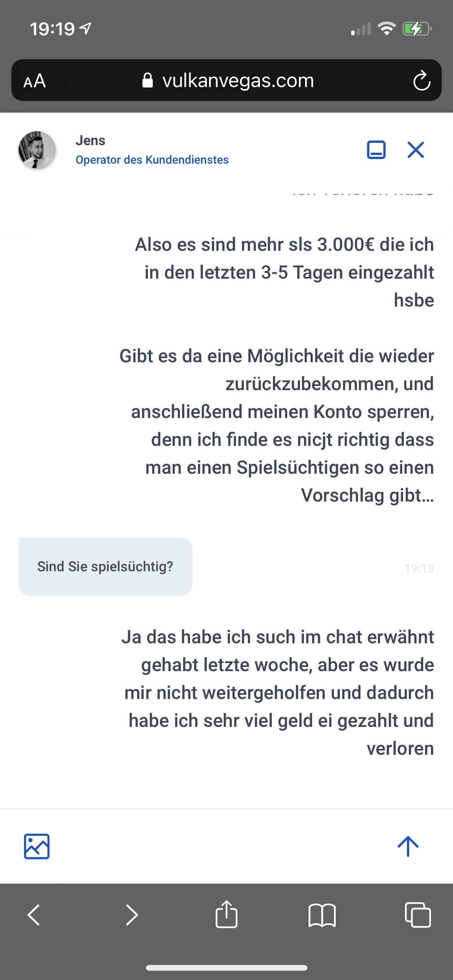Tap the AA text size button
This screenshot has height=980, width=453.
tap(35, 81)
